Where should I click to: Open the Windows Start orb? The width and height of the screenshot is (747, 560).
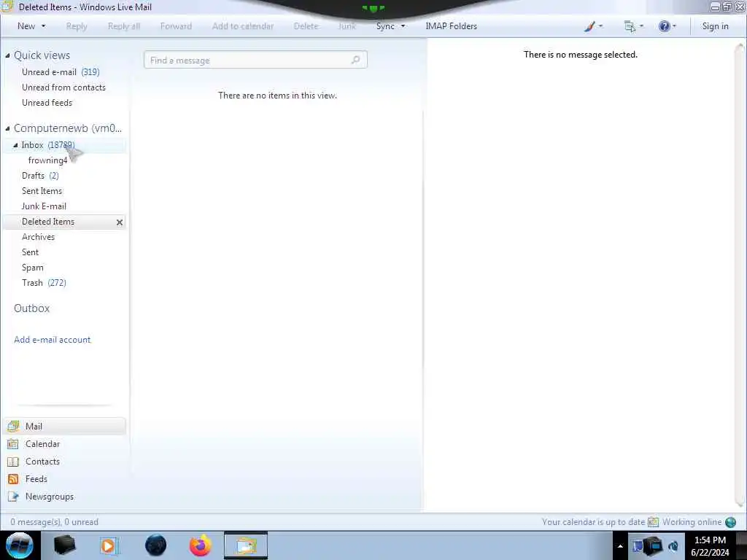(20, 545)
